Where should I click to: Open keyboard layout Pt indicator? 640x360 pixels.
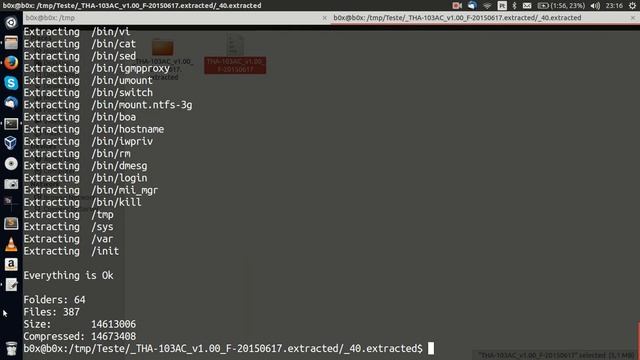point(502,5)
